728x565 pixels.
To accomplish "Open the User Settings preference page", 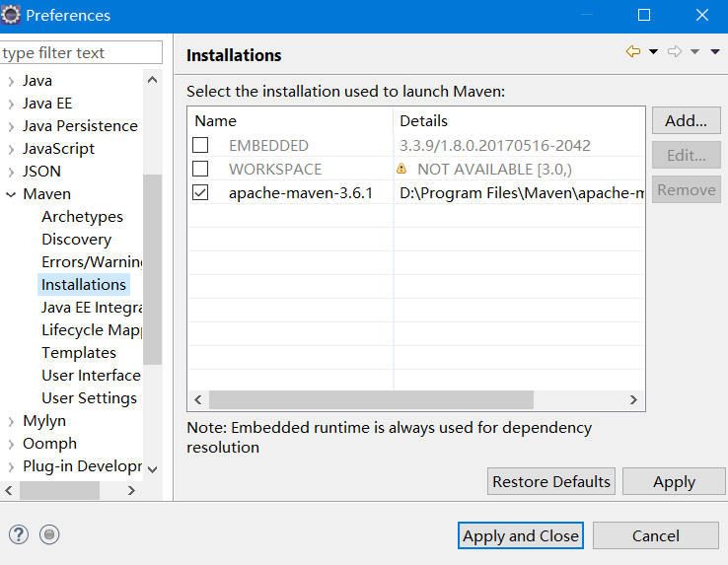I will click(x=89, y=398).
